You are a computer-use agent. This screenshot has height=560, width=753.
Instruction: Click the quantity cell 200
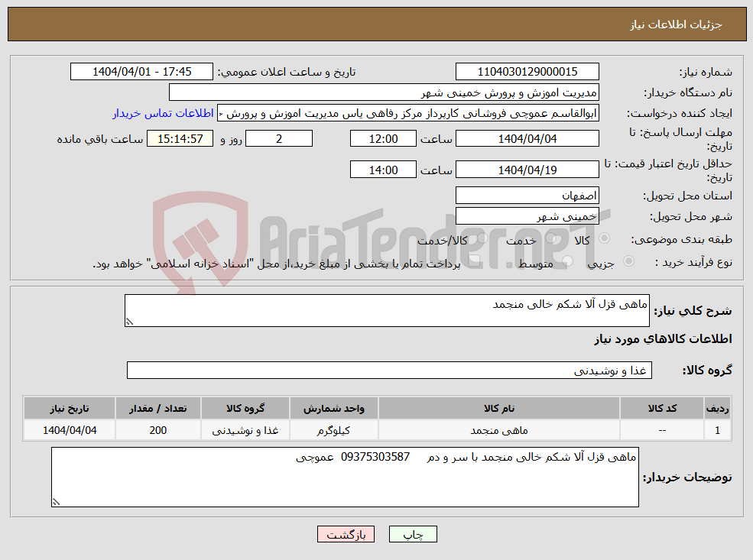[x=158, y=430]
